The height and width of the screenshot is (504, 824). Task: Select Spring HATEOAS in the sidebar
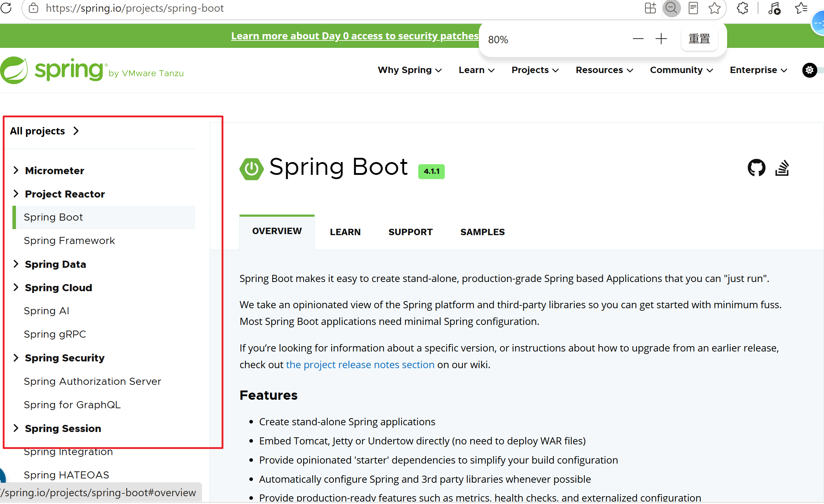click(x=66, y=475)
